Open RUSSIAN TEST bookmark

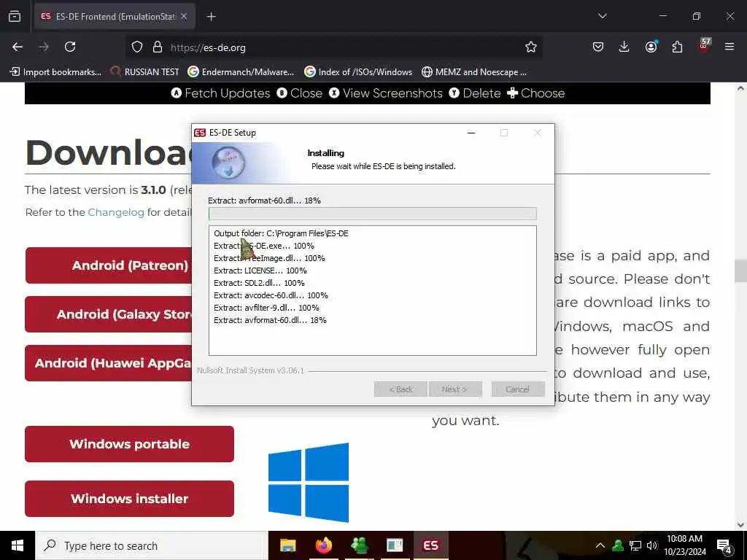point(145,72)
